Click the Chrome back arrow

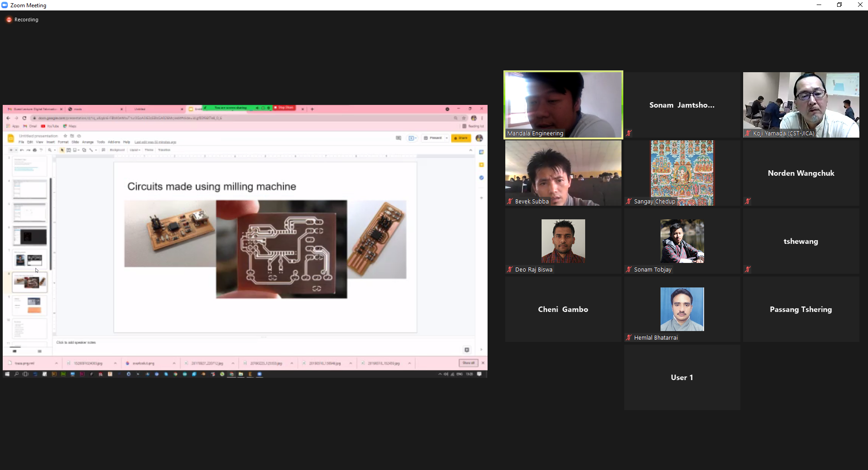click(8, 118)
